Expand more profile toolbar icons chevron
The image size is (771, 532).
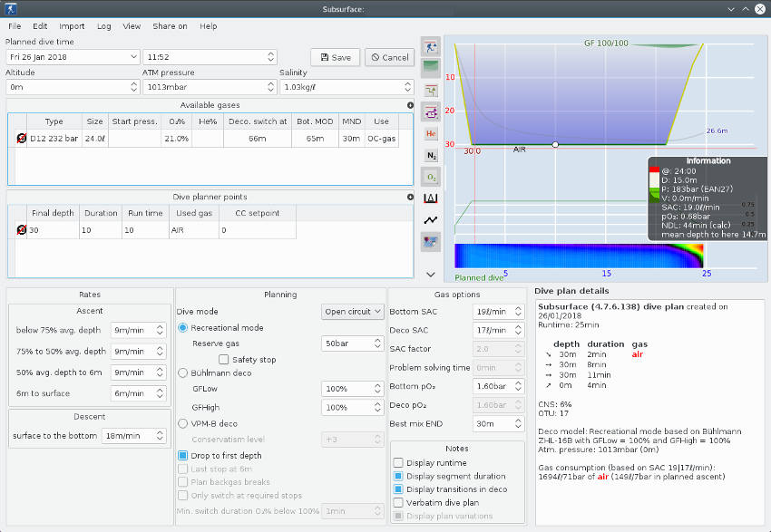432,274
